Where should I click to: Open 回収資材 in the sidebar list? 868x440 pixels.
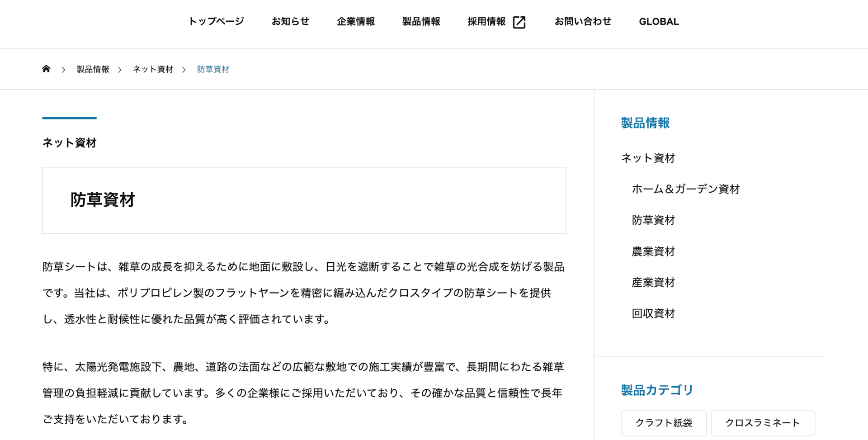point(653,313)
